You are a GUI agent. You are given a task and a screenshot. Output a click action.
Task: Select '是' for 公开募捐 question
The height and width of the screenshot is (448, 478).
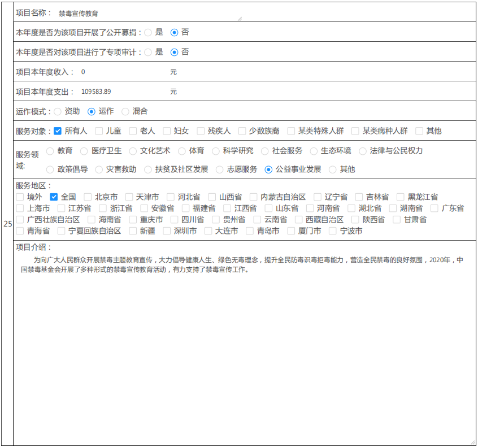(148, 33)
